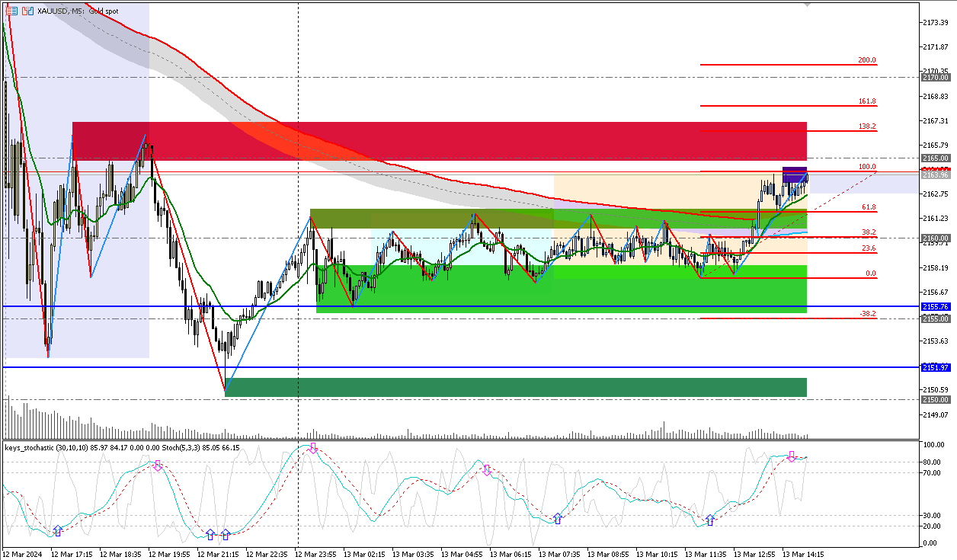The height and width of the screenshot is (560, 957).
Task: Click the 2149.07 price scale value
Action: click(935, 414)
